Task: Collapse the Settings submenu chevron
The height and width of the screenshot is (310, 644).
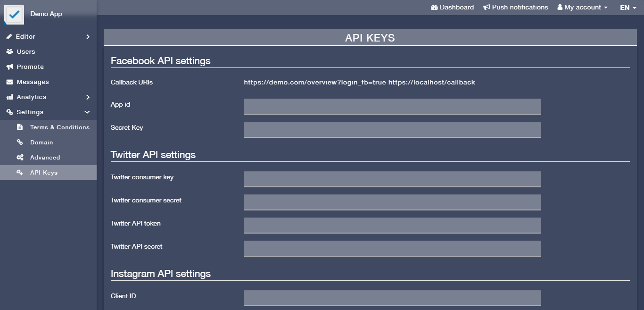Action: click(87, 112)
